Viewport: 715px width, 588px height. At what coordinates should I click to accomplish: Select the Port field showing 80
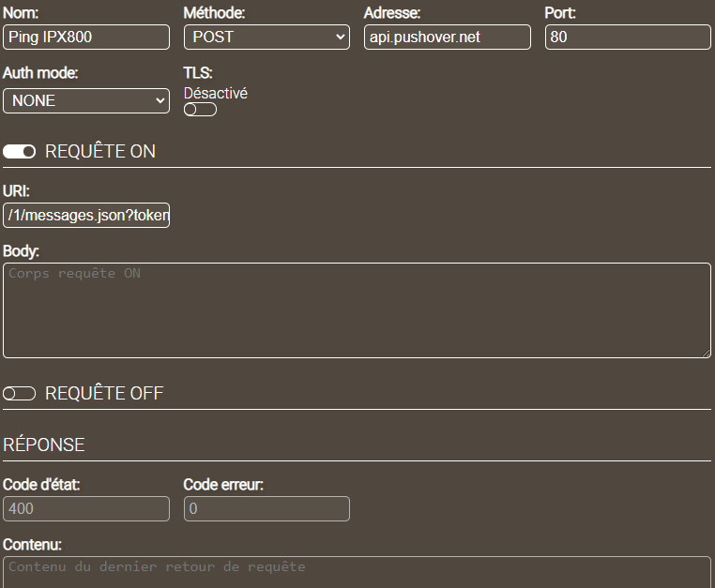click(x=627, y=37)
